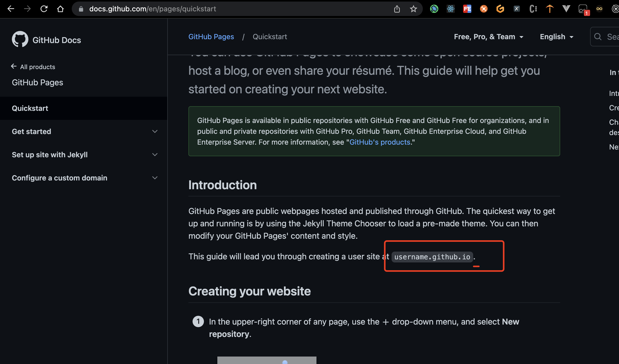Open the Vue devtools extension icon
This screenshot has height=364, width=619.
(566, 9)
